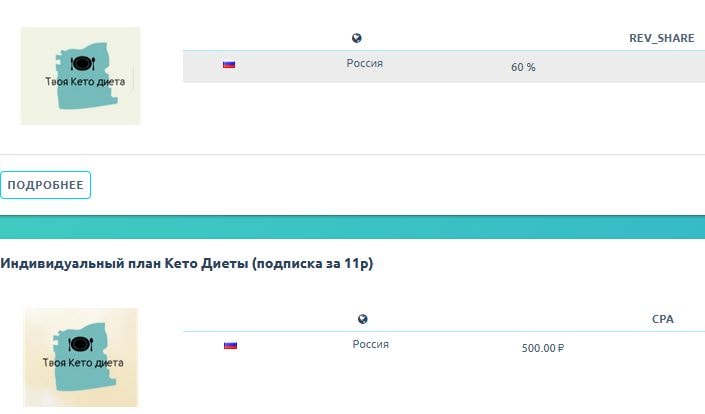Viewport: 705px width, 414px height.
Task: Click the 60 % payout value
Action: 523,67
